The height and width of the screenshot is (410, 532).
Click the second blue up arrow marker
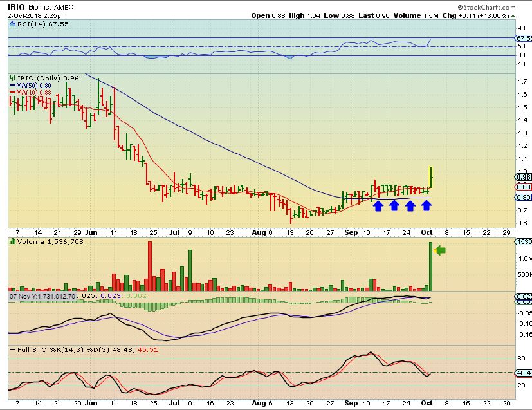click(x=394, y=205)
